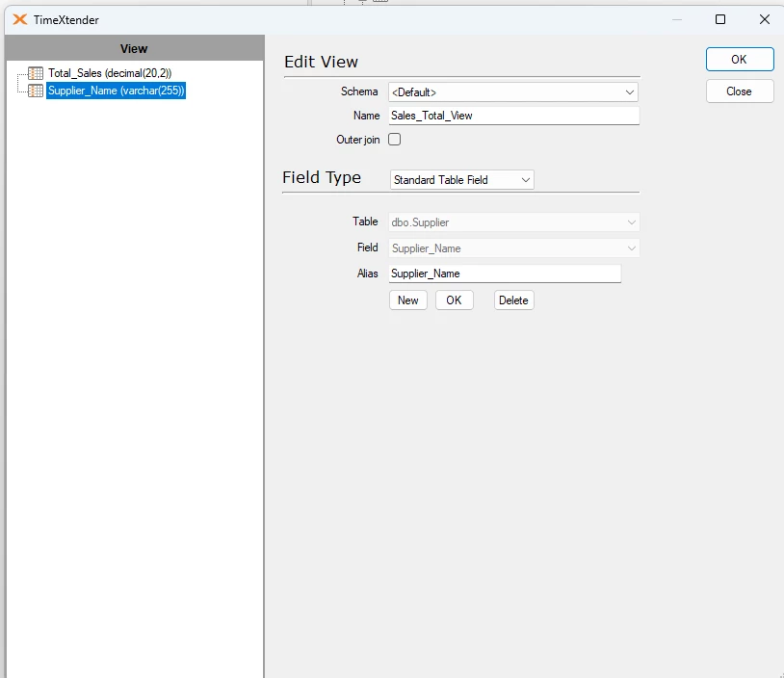
Task: Click the table icon beside Supplier_Name
Action: click(x=36, y=91)
